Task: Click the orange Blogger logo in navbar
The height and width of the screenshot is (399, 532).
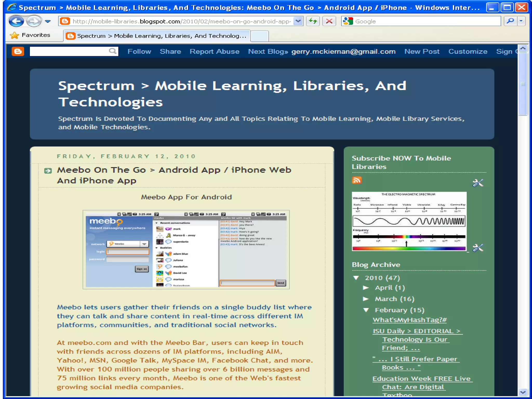Action: [x=18, y=51]
